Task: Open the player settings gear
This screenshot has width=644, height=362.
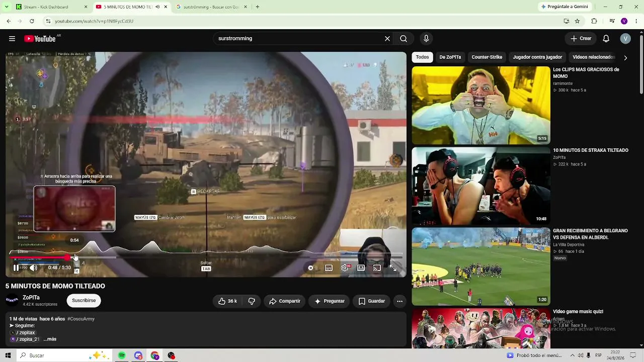Action: coord(345,268)
